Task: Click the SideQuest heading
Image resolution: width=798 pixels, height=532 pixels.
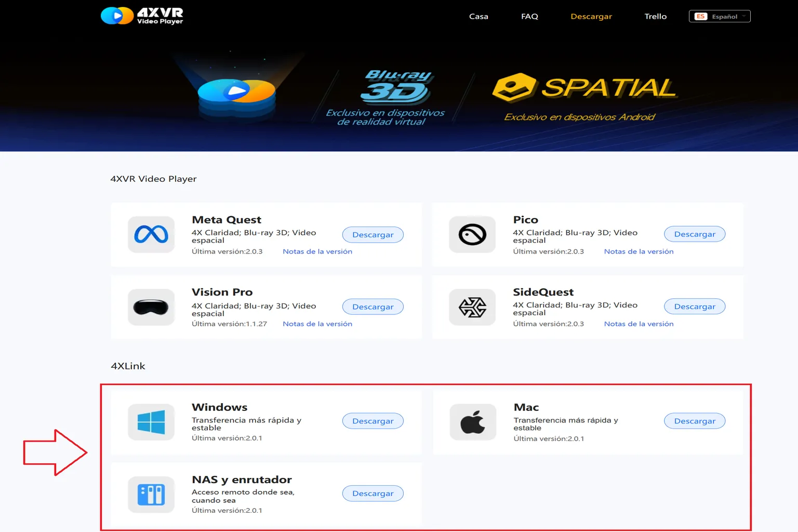Action: [543, 292]
